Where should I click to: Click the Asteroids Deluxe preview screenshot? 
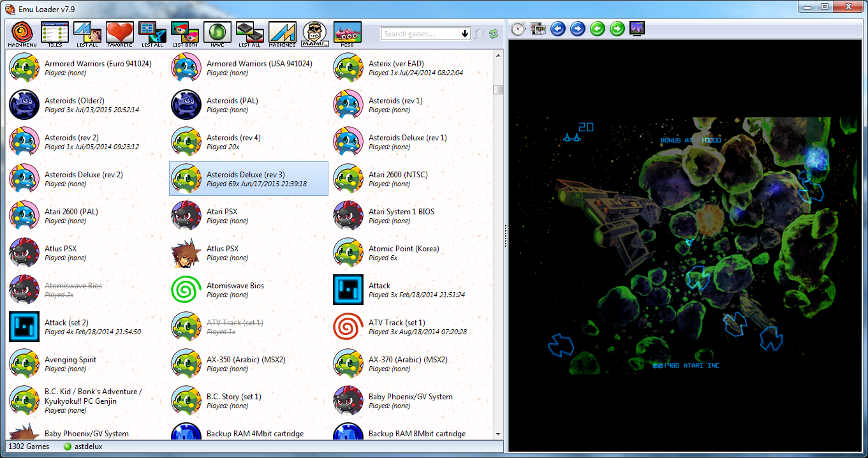pos(685,244)
